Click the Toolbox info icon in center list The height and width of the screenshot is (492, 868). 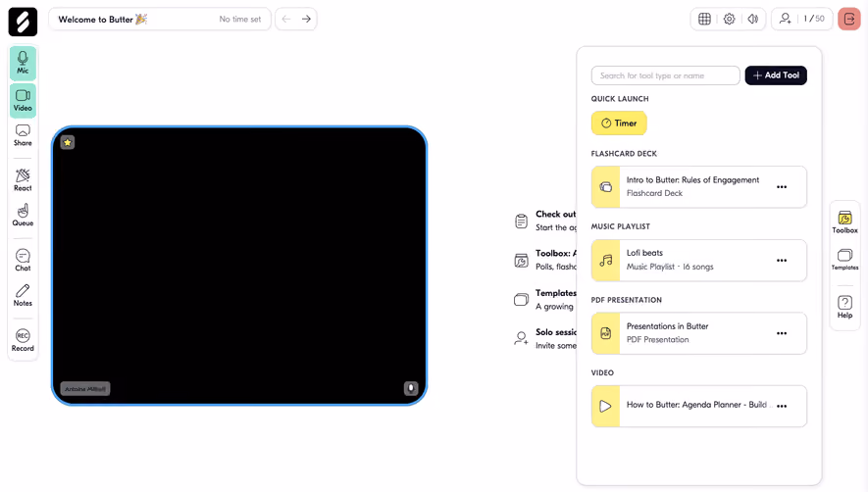coord(521,260)
